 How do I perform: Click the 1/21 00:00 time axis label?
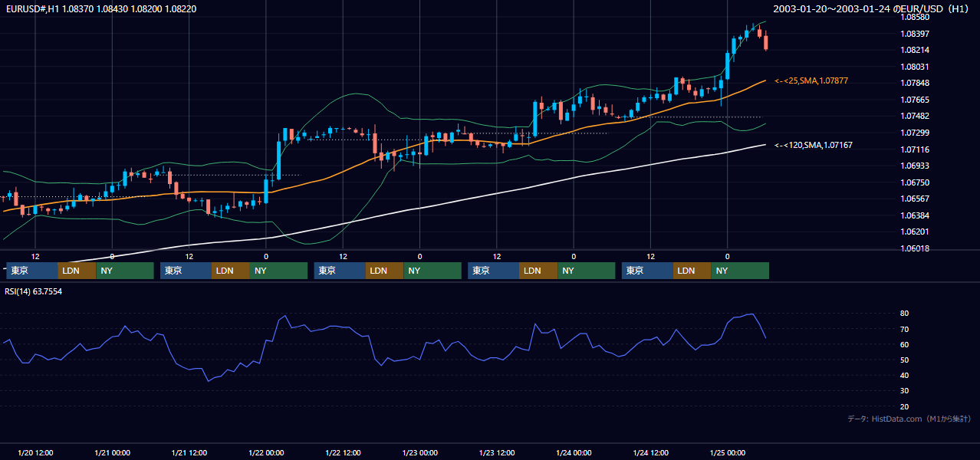(x=112, y=452)
